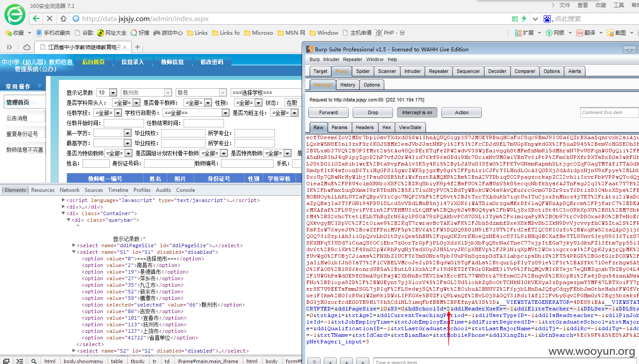Open the ===选择学校=== dropdown

coord(266,93)
